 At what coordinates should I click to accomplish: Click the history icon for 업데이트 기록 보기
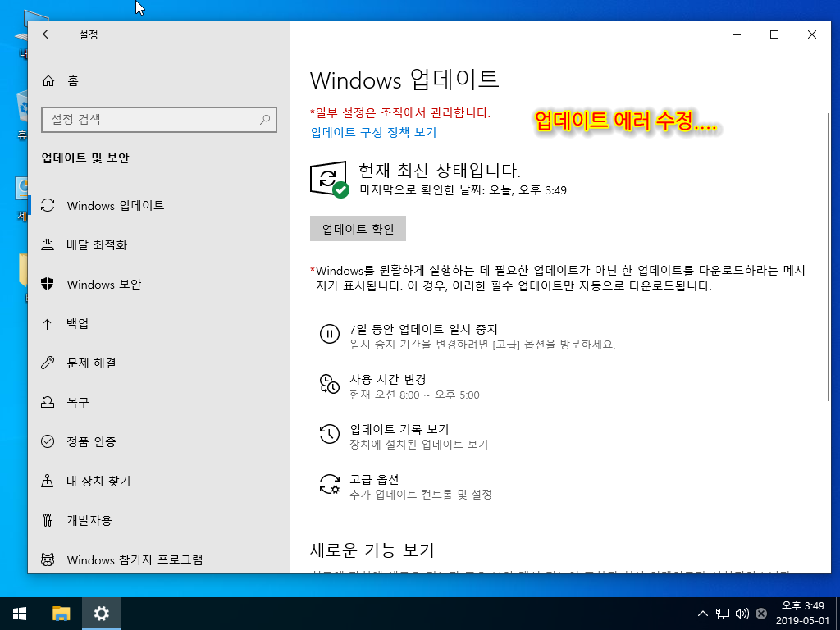(x=330, y=433)
